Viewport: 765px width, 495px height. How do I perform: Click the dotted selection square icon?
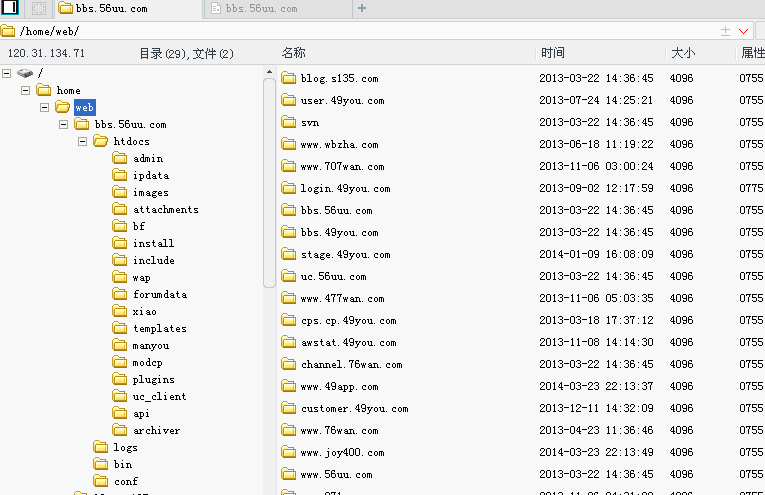[x=39, y=8]
